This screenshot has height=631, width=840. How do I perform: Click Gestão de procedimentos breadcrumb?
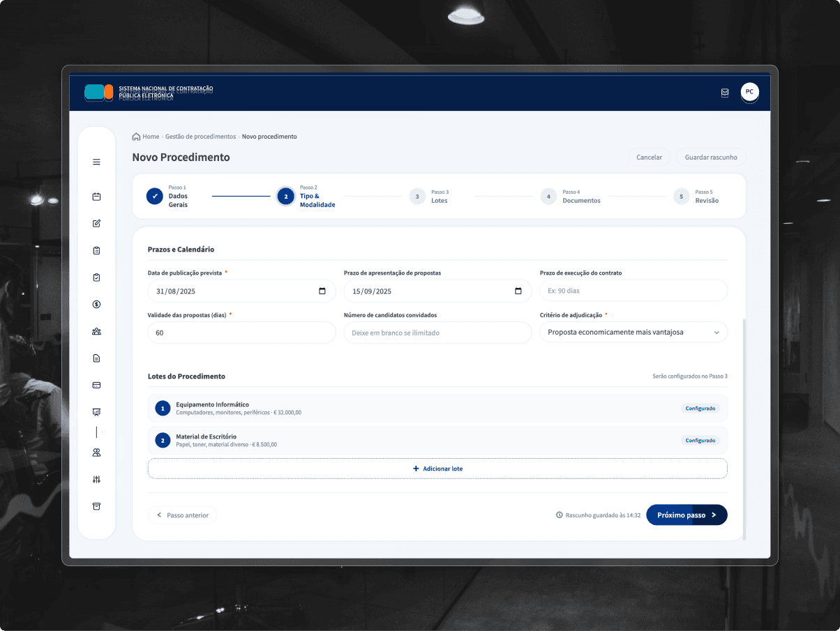pos(201,137)
